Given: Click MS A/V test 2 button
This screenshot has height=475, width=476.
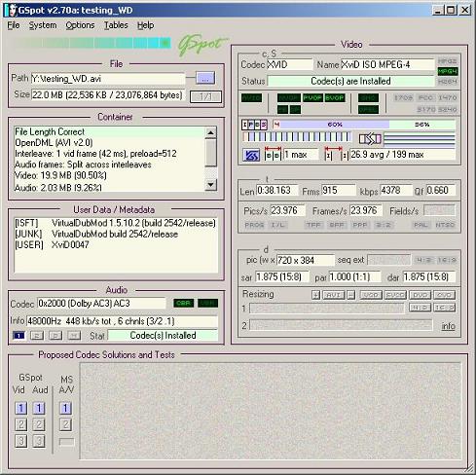Looking at the screenshot, I should click(x=65, y=424).
